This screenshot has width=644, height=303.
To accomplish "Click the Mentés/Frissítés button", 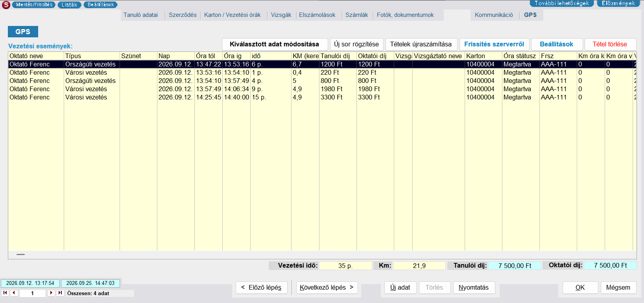I will [x=34, y=5].
